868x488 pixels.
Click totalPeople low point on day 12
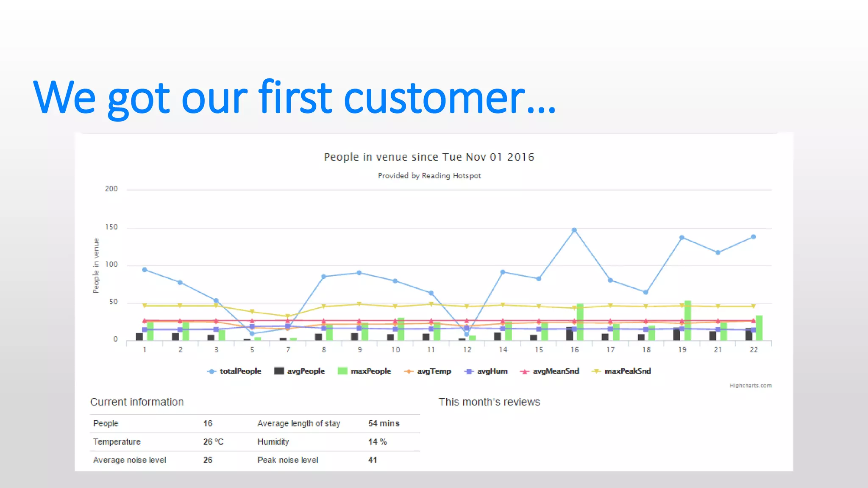[x=467, y=334]
